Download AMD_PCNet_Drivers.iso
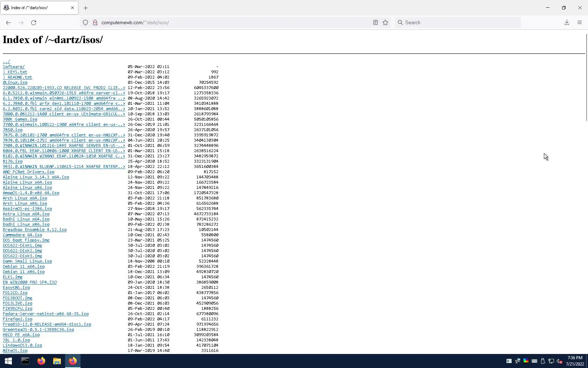This screenshot has width=588, height=368. (x=29, y=172)
